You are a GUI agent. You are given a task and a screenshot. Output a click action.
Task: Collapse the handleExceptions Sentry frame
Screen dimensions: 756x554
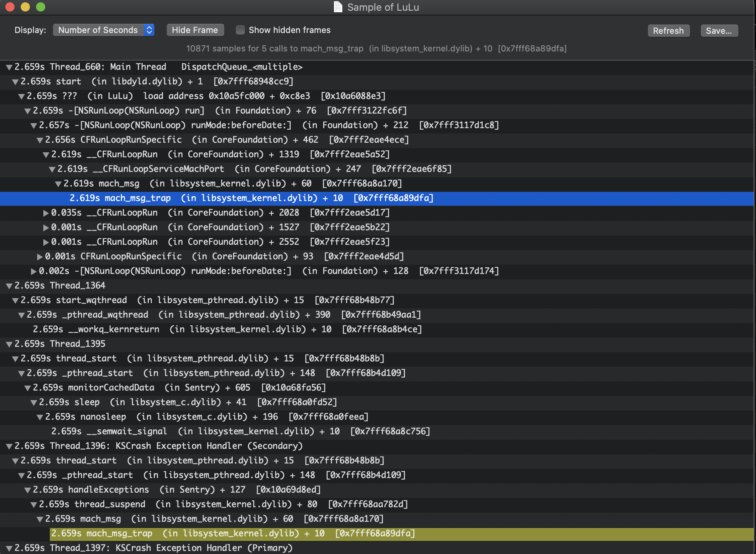click(x=27, y=489)
